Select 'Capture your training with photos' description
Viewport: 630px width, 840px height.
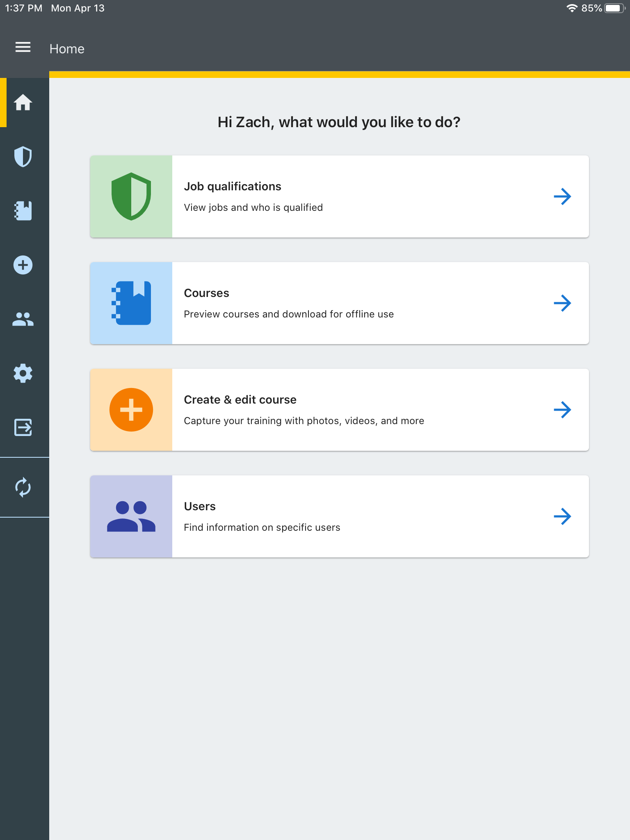304,421
